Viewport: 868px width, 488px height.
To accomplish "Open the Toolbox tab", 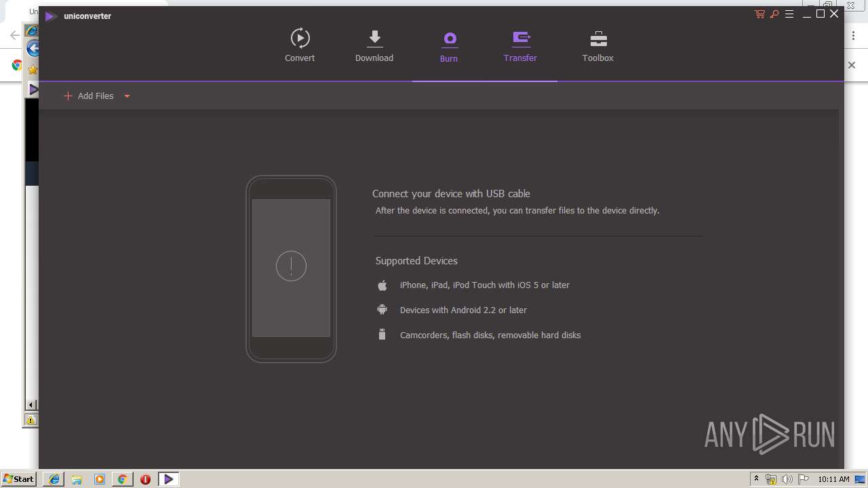I will click(x=598, y=45).
